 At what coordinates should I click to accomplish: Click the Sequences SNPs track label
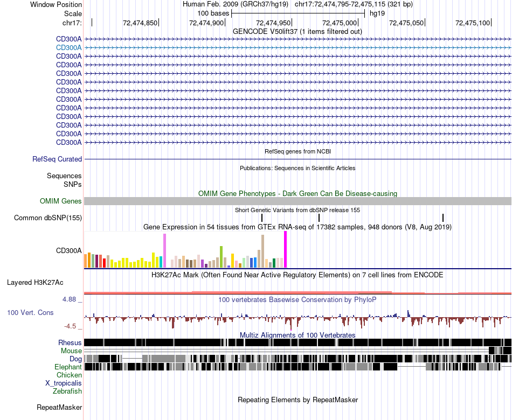point(64,180)
